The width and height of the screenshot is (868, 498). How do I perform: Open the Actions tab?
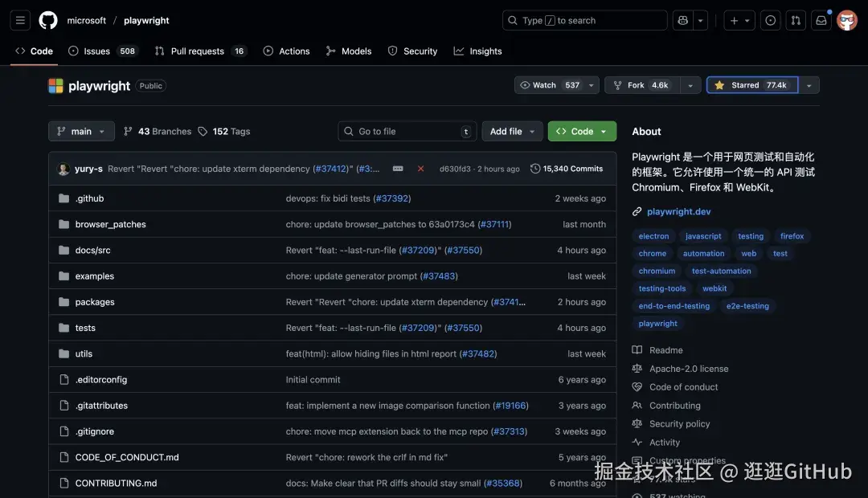click(x=286, y=51)
